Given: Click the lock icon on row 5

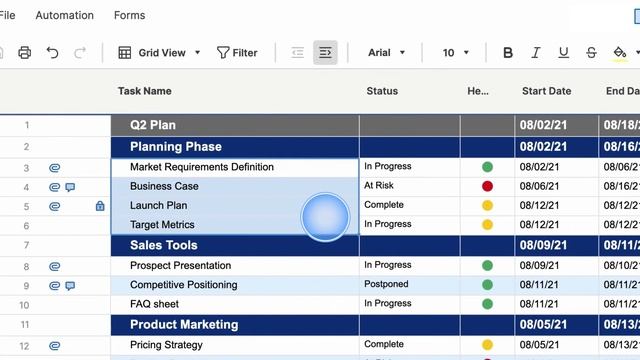Looking at the screenshot, I should click(100, 206).
